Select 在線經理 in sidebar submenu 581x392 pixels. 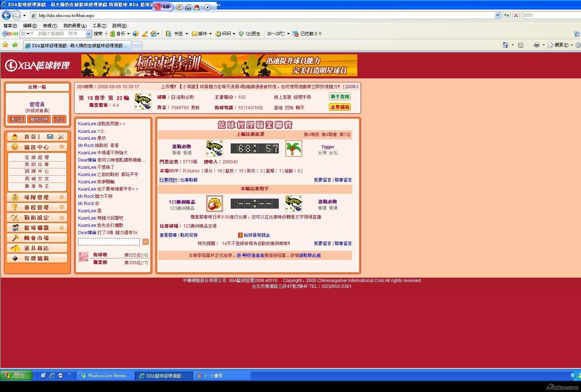click(37, 157)
